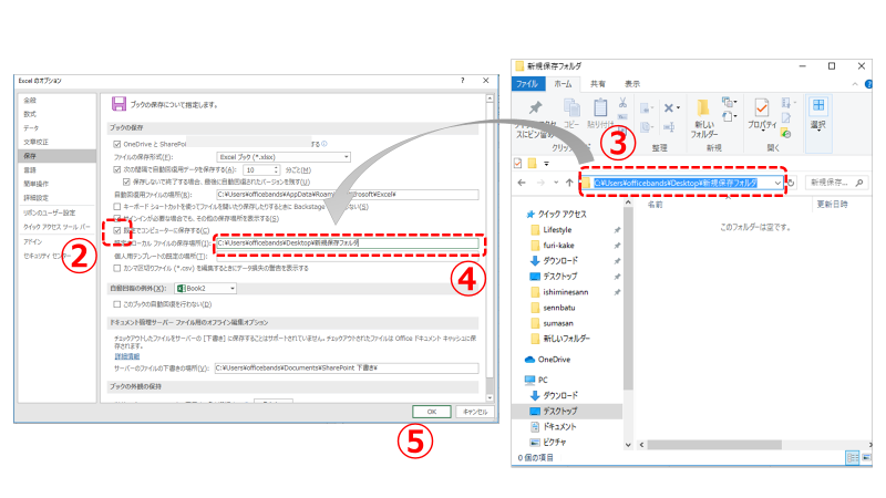Click the Explorer address bar path
886x498 pixels.
tap(675, 183)
